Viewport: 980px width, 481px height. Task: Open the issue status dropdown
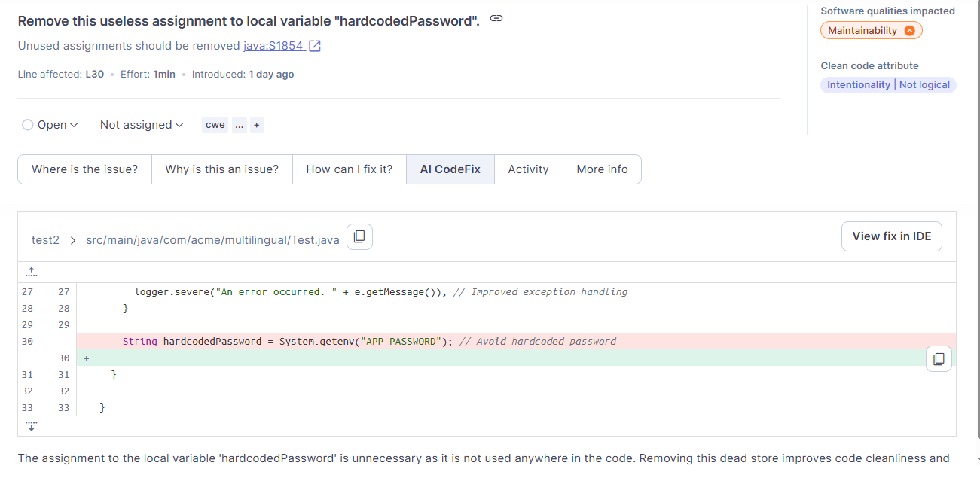(50, 125)
